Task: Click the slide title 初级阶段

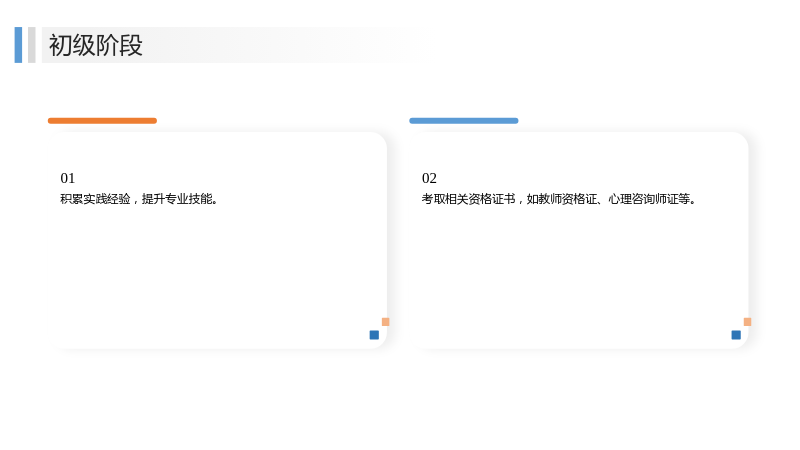Action: click(x=95, y=45)
